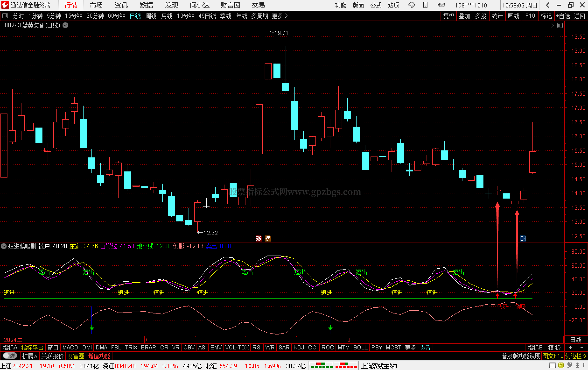Open the 更多 indicators list

410,347
